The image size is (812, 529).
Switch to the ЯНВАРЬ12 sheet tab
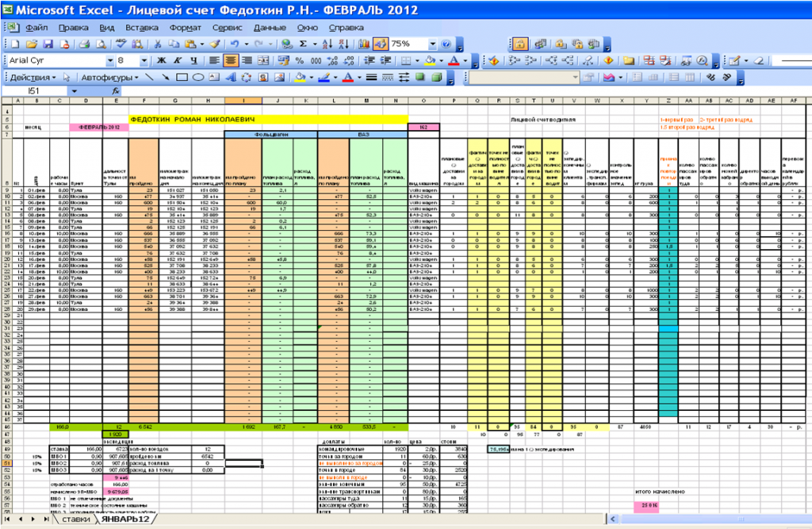(x=124, y=519)
